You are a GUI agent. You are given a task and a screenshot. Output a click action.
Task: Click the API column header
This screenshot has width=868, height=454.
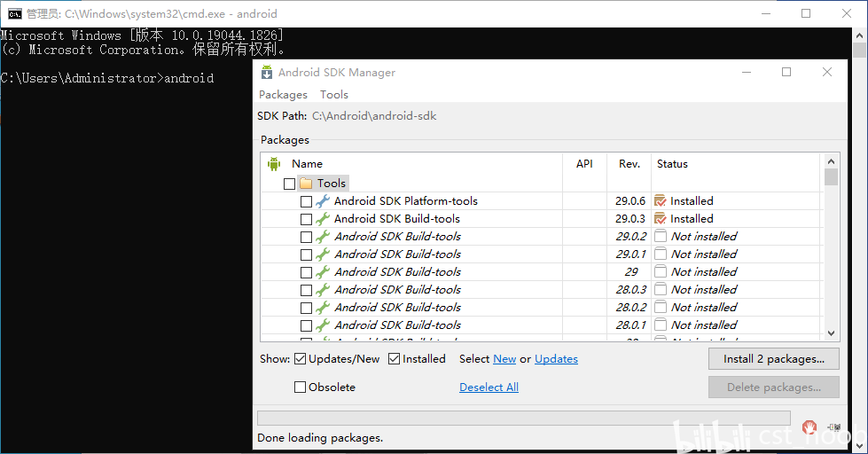(584, 164)
